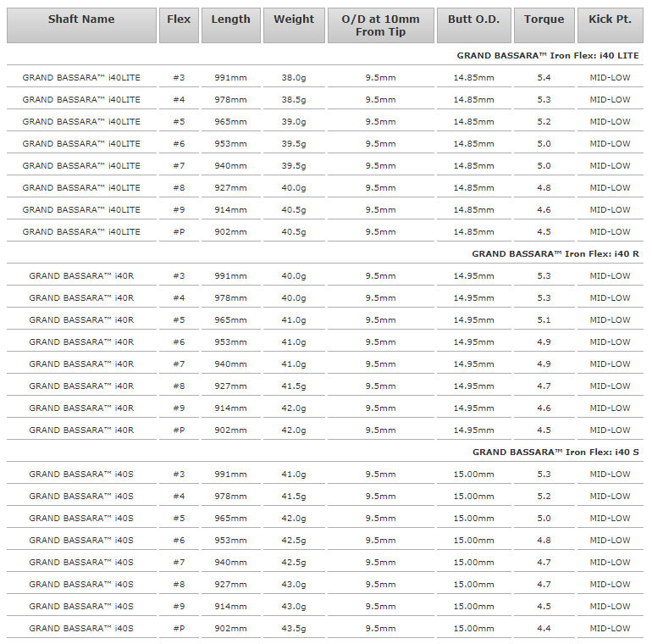
Task: Click flex #6 in the i40R section
Action: coord(179,342)
